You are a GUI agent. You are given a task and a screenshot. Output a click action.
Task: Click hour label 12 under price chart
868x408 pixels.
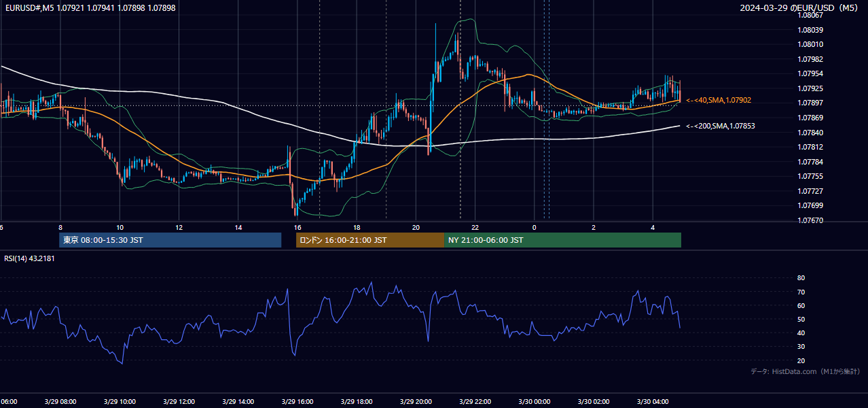179,227
